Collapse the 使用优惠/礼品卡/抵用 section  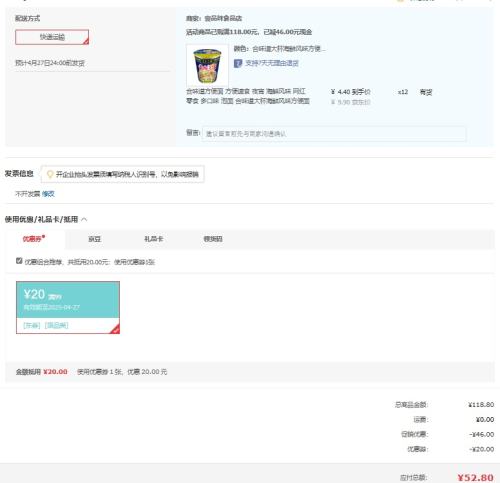pos(84,219)
